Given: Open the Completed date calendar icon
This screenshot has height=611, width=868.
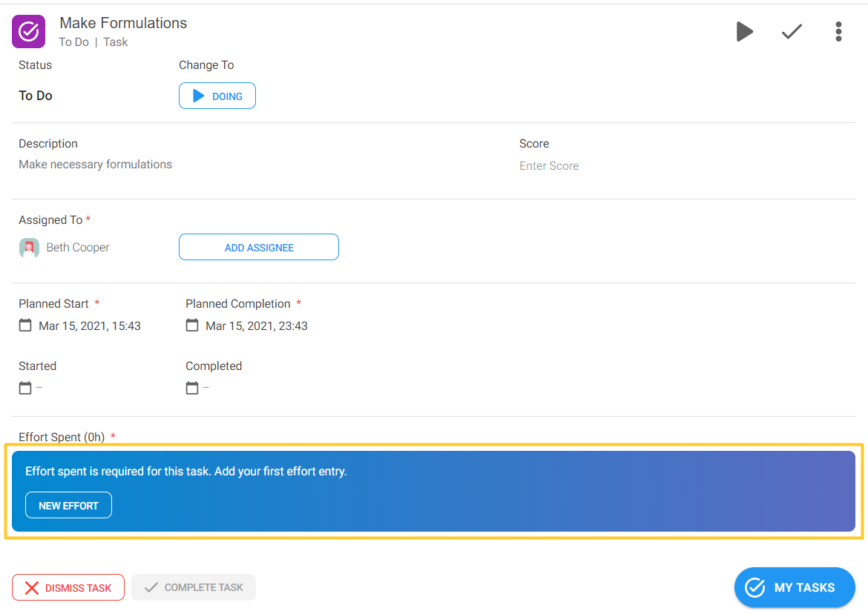Looking at the screenshot, I should pyautogui.click(x=192, y=387).
